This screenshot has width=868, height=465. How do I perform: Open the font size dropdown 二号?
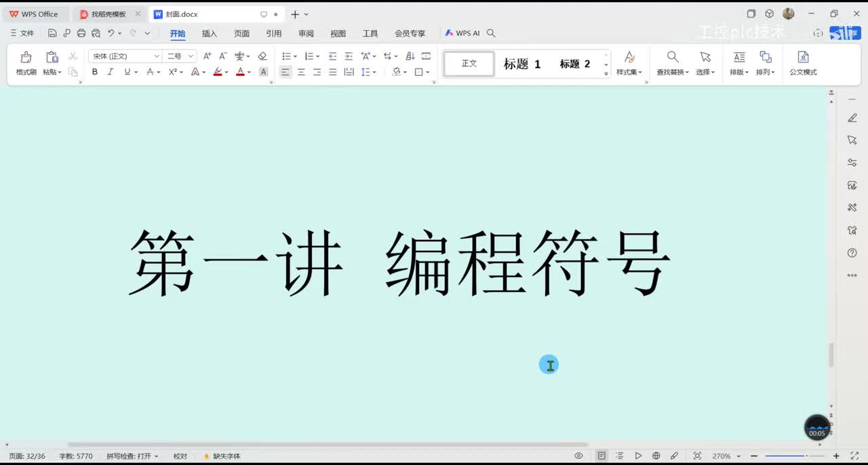point(191,56)
